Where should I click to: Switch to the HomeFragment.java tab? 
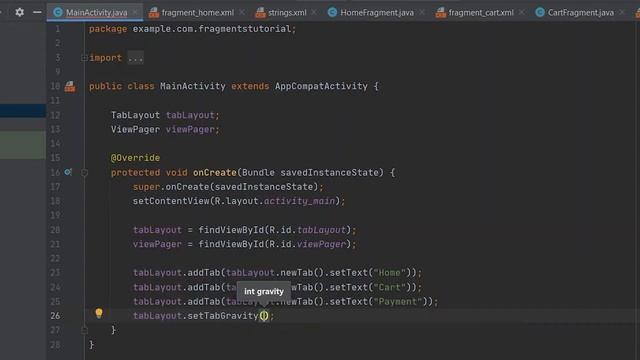click(377, 13)
